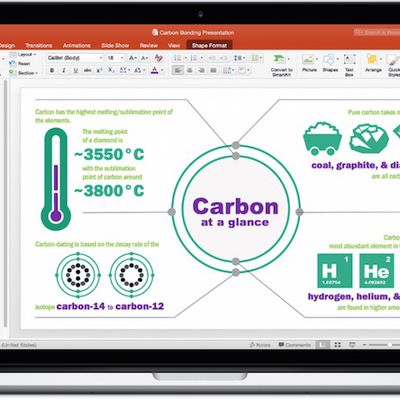Align text right in the ribbon
Screen dimensions: 400x400
(201, 70)
